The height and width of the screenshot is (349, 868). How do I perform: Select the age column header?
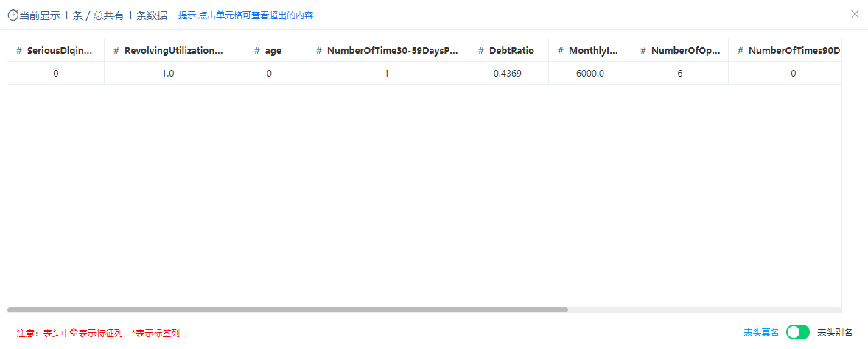coord(269,51)
